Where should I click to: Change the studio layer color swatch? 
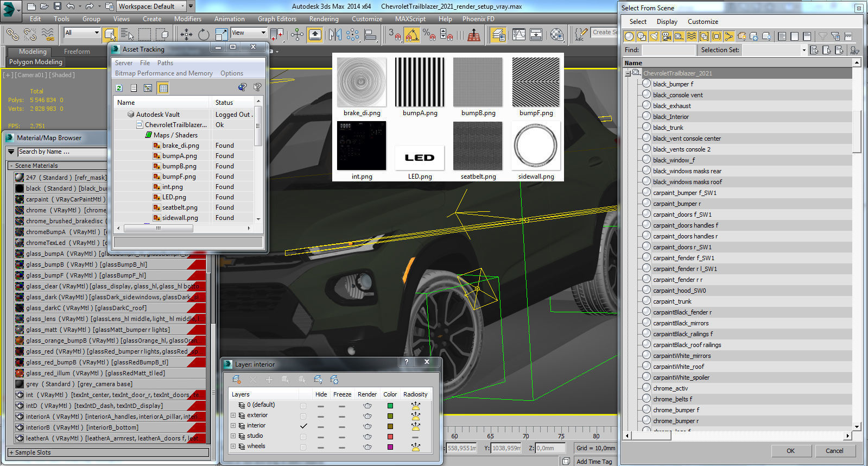[390, 437]
